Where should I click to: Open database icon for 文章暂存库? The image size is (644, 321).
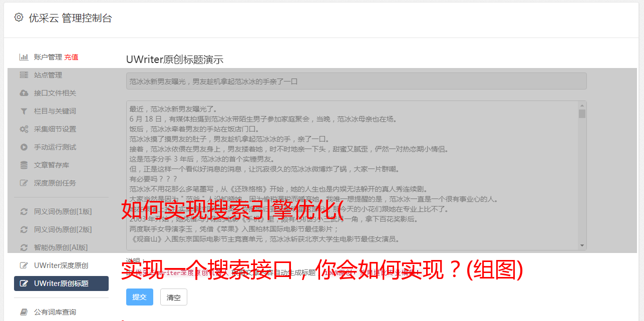(x=24, y=165)
